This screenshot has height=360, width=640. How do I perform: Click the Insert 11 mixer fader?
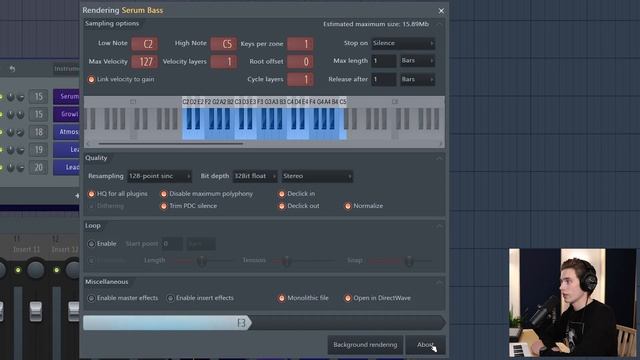36,311
